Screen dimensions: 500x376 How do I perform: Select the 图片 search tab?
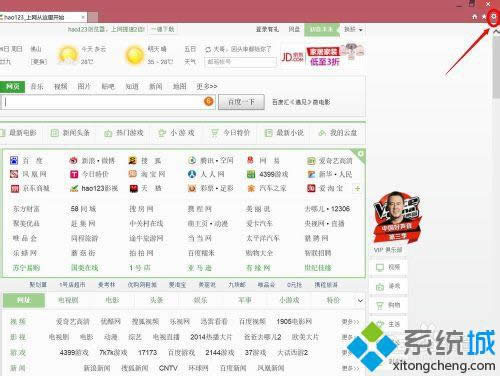click(84, 87)
